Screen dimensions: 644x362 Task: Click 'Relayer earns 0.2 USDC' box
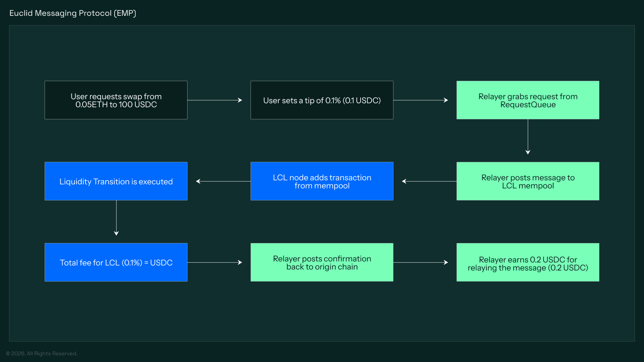pos(528,262)
